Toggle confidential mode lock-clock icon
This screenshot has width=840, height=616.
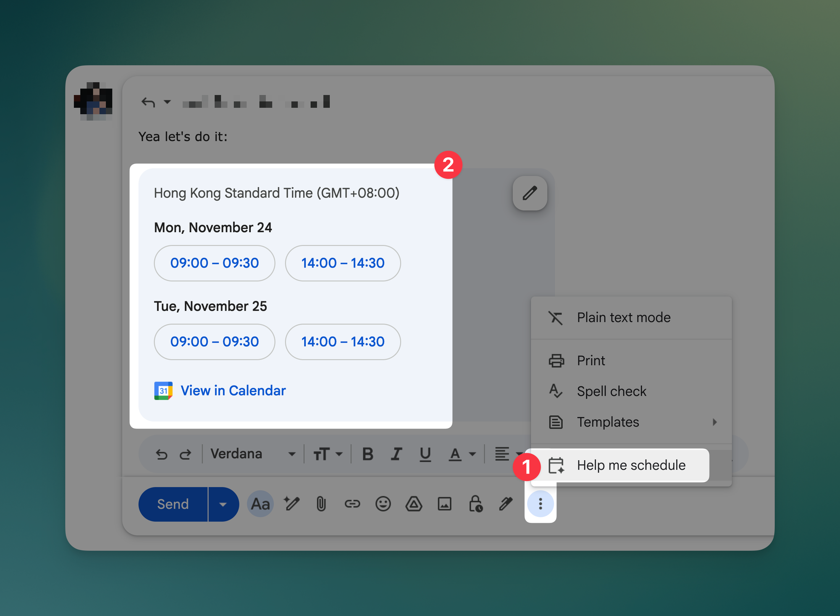[475, 504]
